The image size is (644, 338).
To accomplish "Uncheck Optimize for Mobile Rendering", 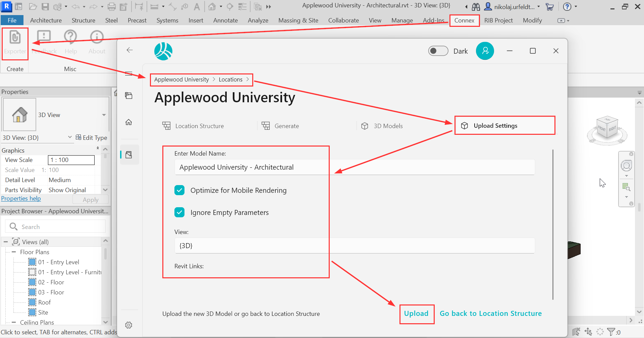I will 179,190.
